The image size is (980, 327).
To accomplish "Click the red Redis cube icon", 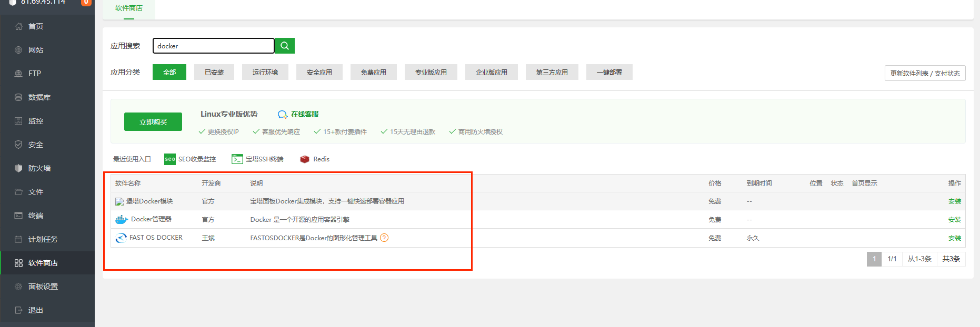I will point(305,159).
